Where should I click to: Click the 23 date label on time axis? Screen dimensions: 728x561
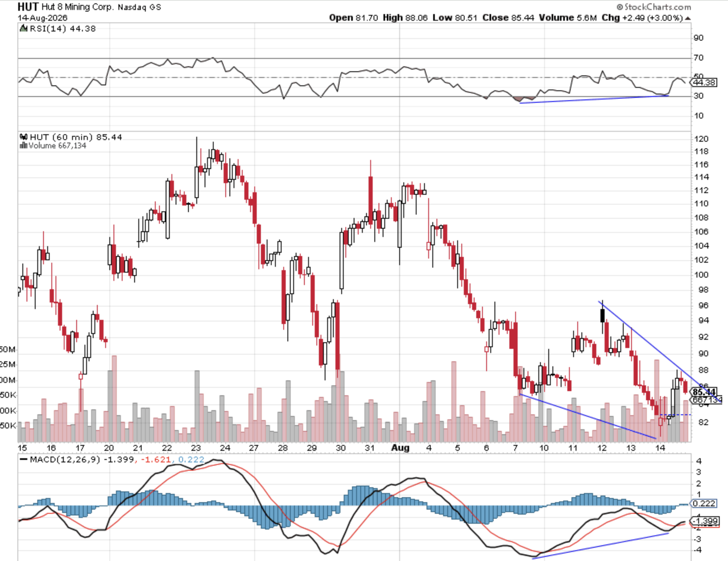coord(196,448)
